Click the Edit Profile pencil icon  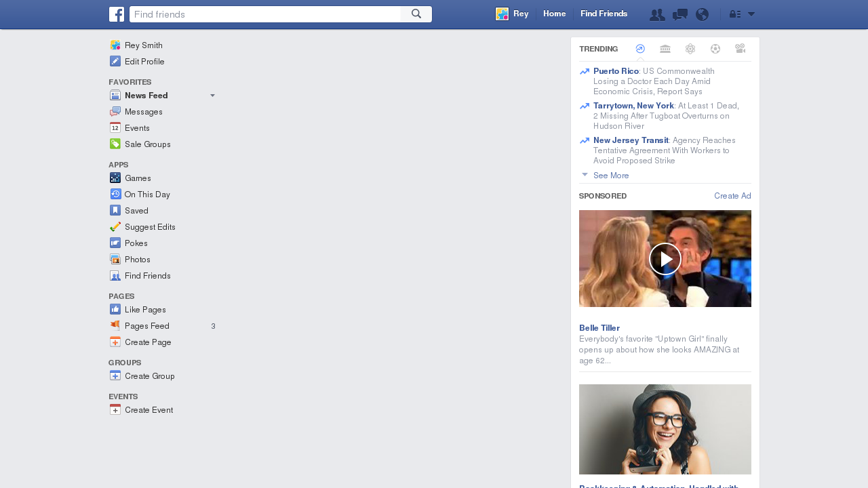(115, 62)
